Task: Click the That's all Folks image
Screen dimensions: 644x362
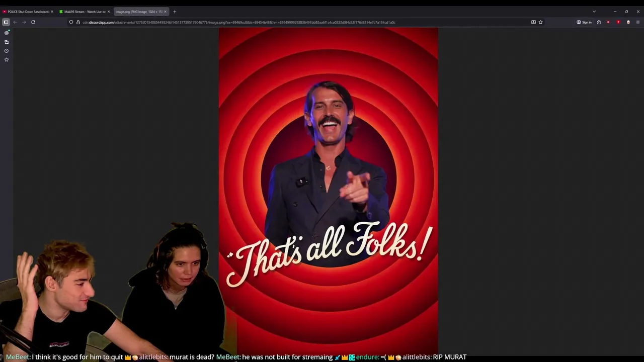Action: (x=329, y=191)
